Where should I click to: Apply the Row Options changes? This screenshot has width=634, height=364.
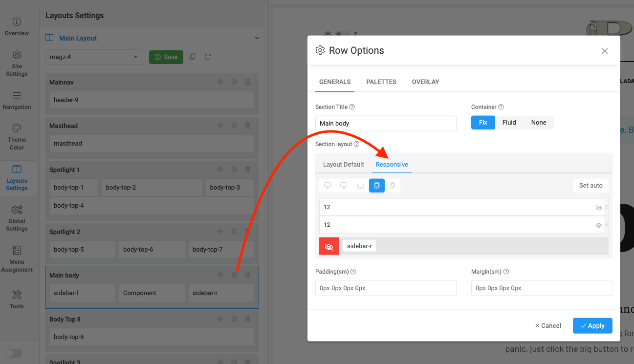point(592,326)
